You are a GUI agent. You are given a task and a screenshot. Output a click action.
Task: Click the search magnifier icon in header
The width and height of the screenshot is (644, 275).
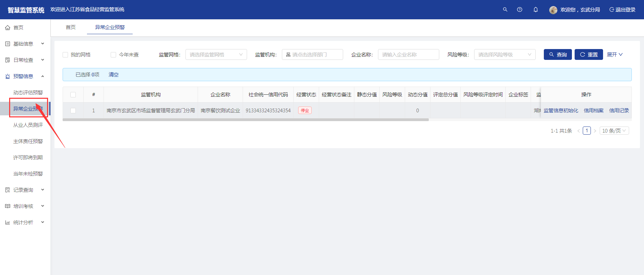(505, 9)
